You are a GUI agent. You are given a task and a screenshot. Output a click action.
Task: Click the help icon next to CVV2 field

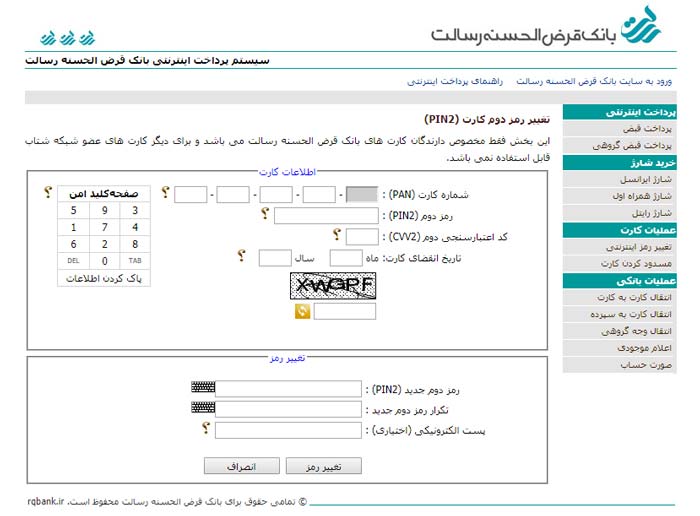pyautogui.click(x=337, y=234)
